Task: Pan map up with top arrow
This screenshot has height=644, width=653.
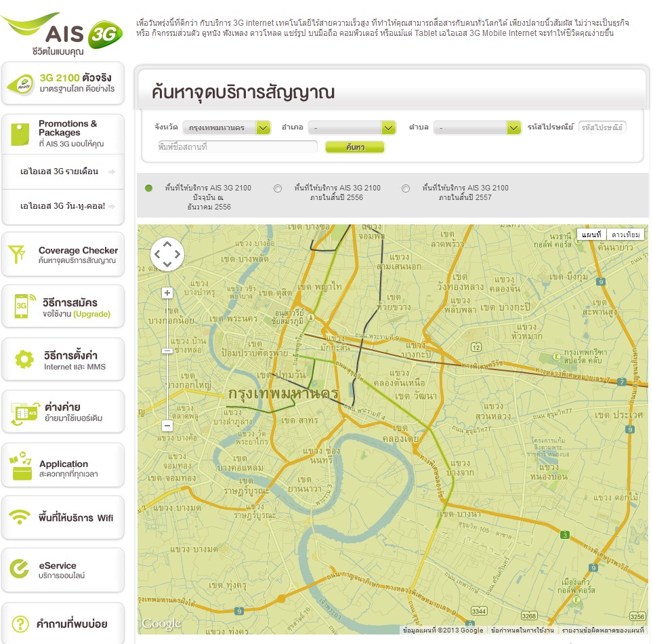Action: coord(167,244)
